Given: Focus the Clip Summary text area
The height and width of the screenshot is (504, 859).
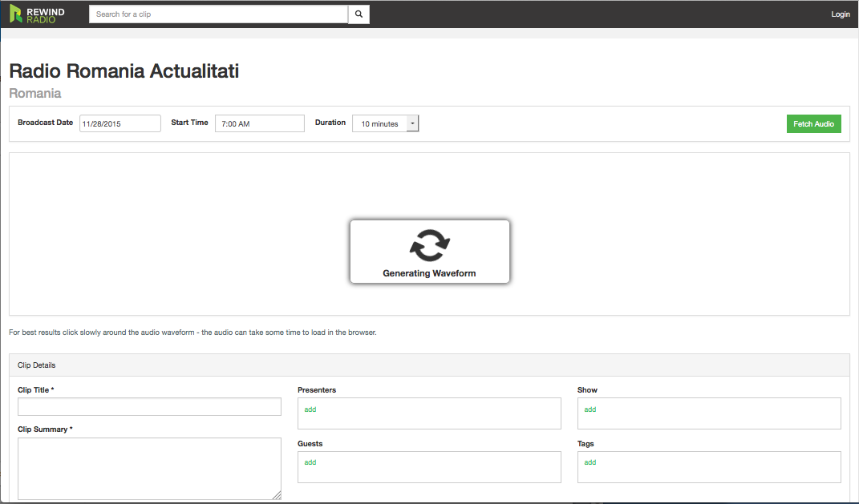Looking at the screenshot, I should pyautogui.click(x=149, y=469).
